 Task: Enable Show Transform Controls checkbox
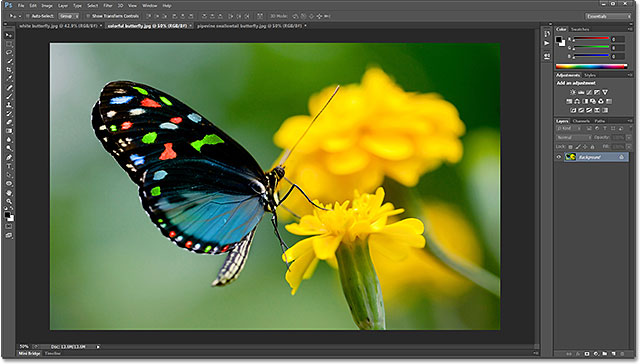coord(87,16)
